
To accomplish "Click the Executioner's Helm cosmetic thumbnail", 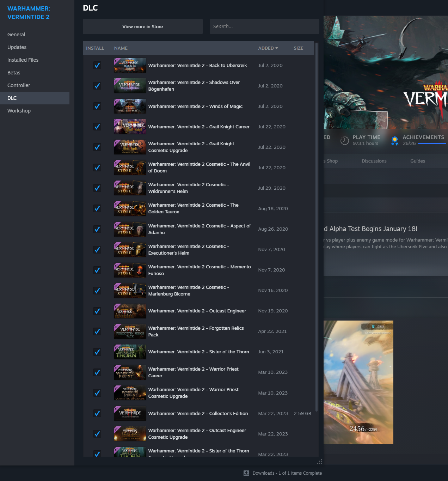I will tap(130, 250).
